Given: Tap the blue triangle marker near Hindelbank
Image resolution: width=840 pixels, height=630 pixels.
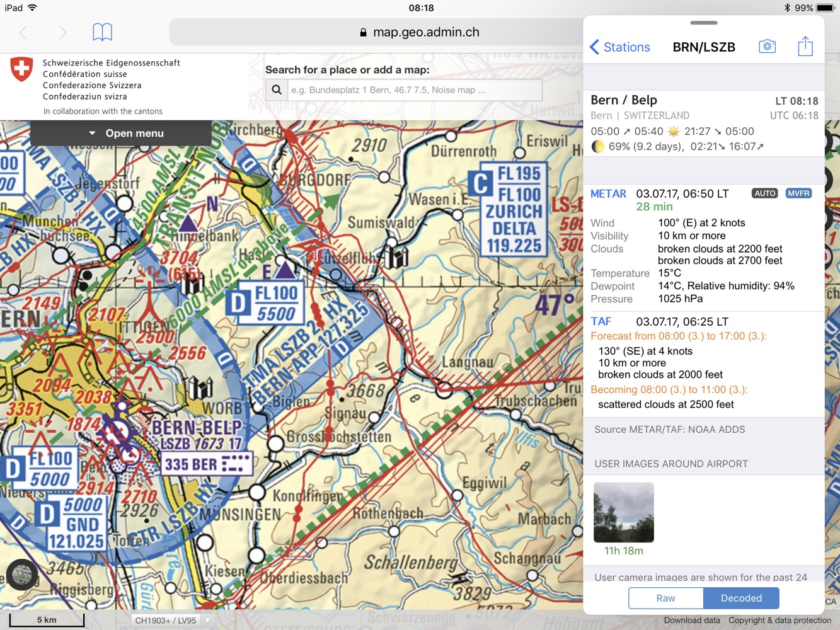Looking at the screenshot, I should [187, 223].
